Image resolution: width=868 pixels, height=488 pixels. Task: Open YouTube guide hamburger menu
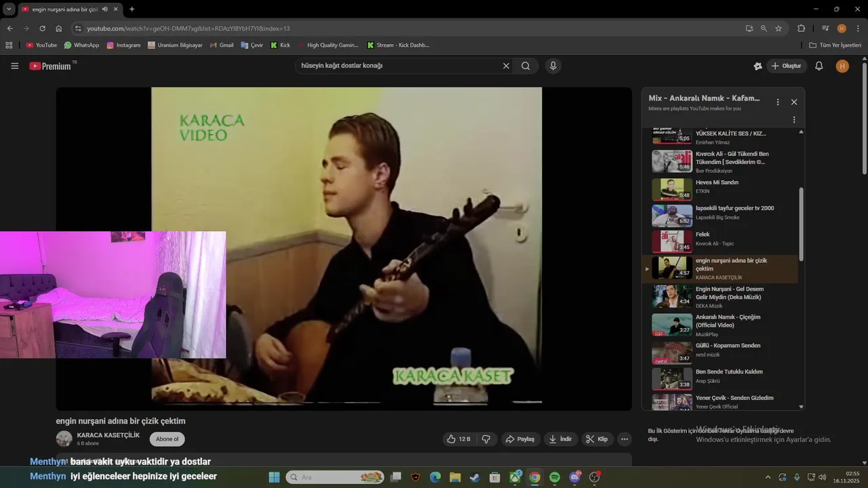pos(15,66)
